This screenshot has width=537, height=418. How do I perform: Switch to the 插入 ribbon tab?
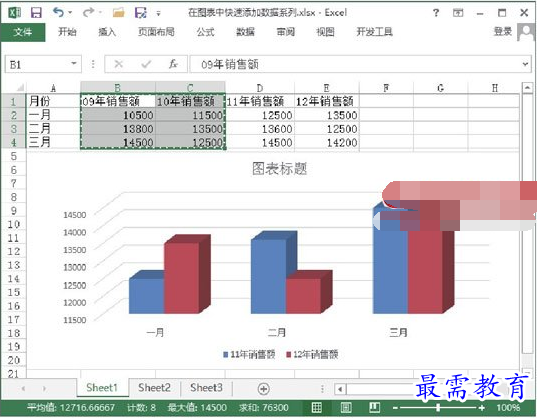107,32
